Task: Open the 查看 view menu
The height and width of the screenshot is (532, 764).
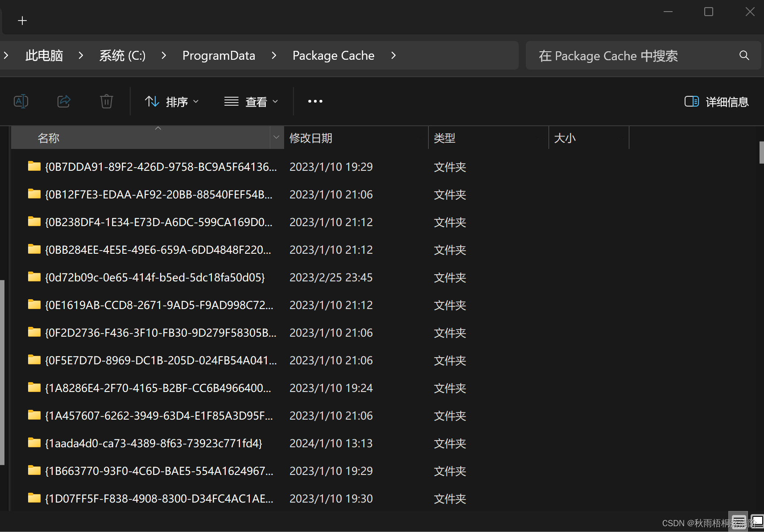Action: (251, 102)
